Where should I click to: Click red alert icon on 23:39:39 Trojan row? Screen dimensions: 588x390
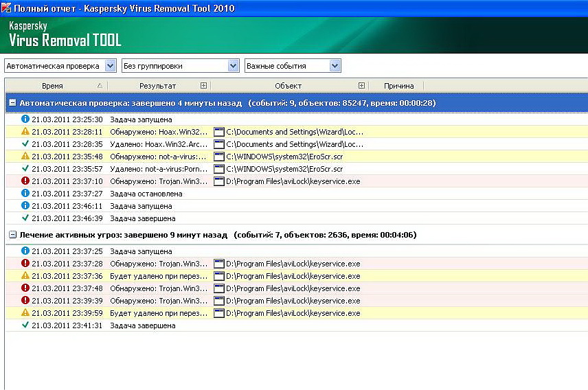click(25, 301)
